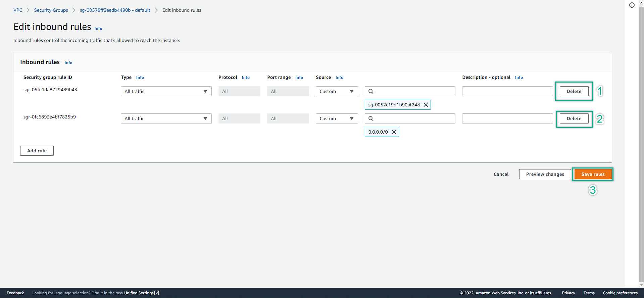The width and height of the screenshot is (644, 298).
Task: Open the sg-00578ff3eedb4490b default breadcrumb
Action: point(115,10)
